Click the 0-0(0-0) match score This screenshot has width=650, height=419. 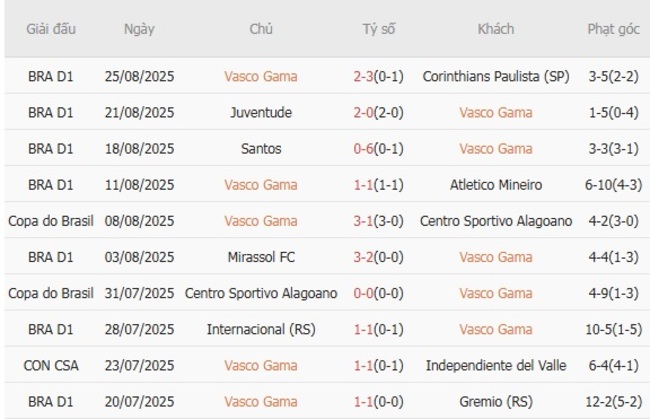click(x=379, y=293)
